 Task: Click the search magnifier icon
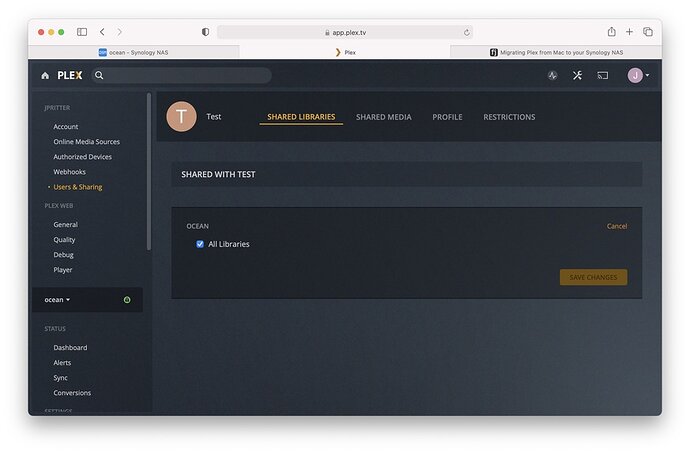[x=99, y=76]
